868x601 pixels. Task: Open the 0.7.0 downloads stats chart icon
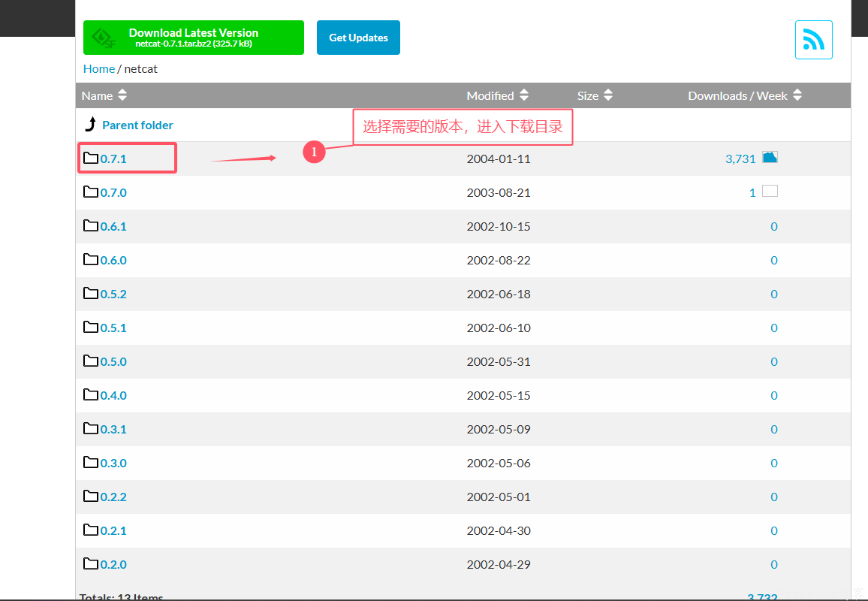[770, 191]
